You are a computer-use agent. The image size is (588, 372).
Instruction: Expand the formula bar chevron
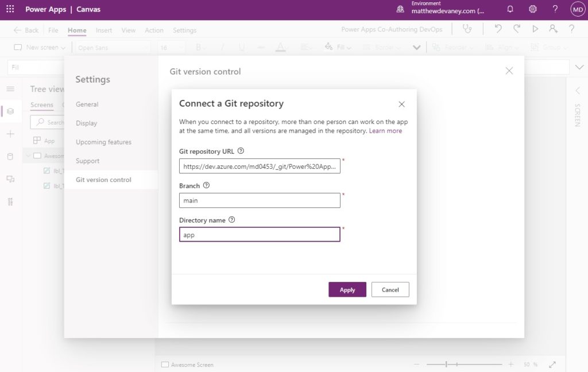(579, 67)
